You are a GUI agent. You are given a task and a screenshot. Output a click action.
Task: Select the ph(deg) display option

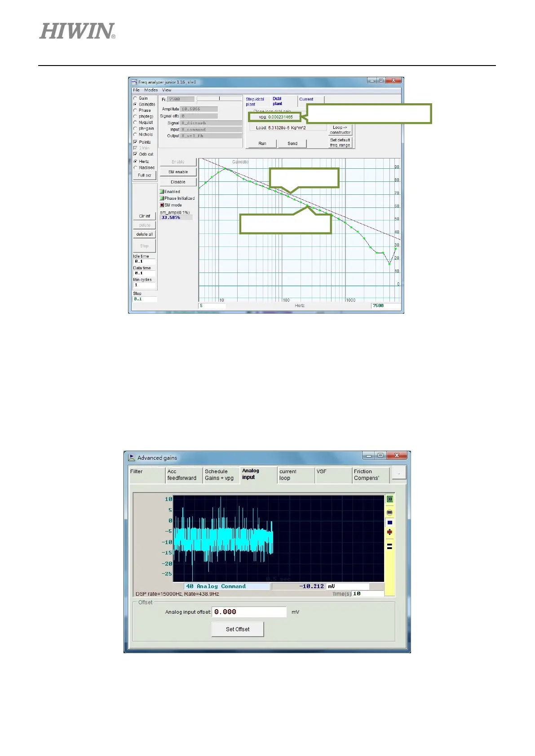click(135, 116)
